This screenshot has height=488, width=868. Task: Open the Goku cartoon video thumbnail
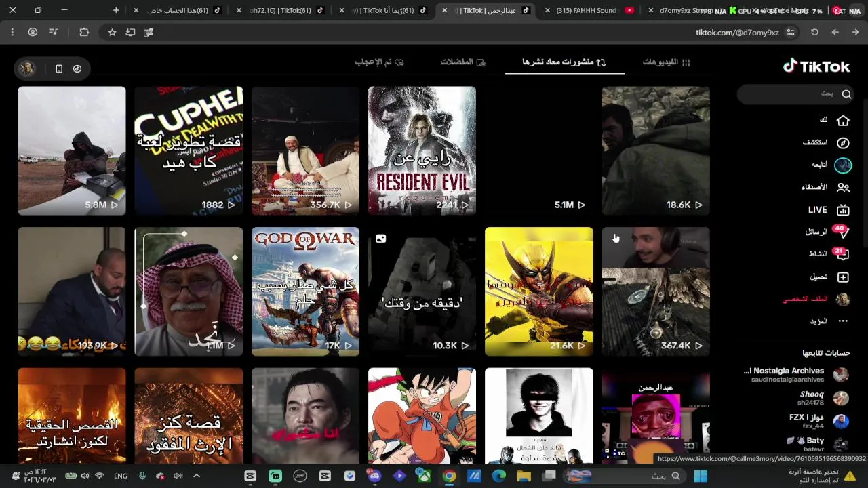click(422, 415)
